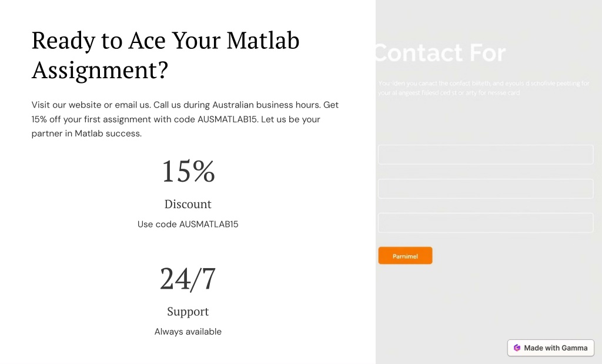Focus the third contact form input field
This screenshot has height=364, width=602.
[486, 223]
